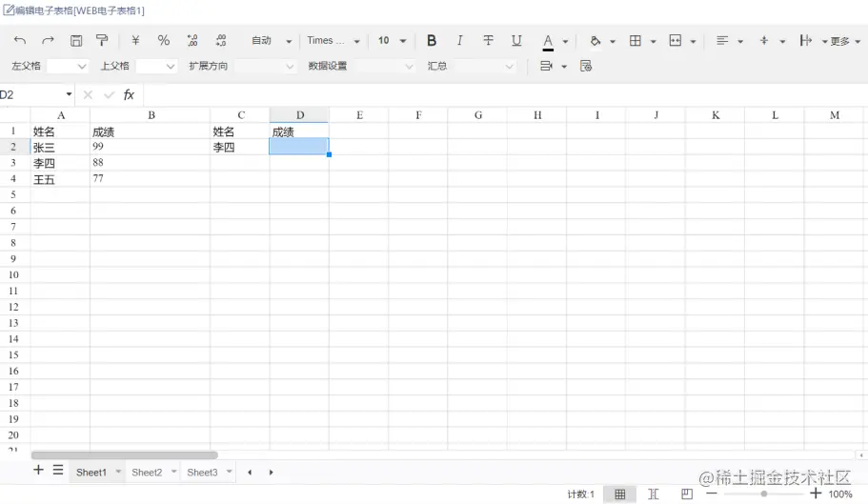868x504 pixels.
Task: Select cell with value 88
Action: 150,163
